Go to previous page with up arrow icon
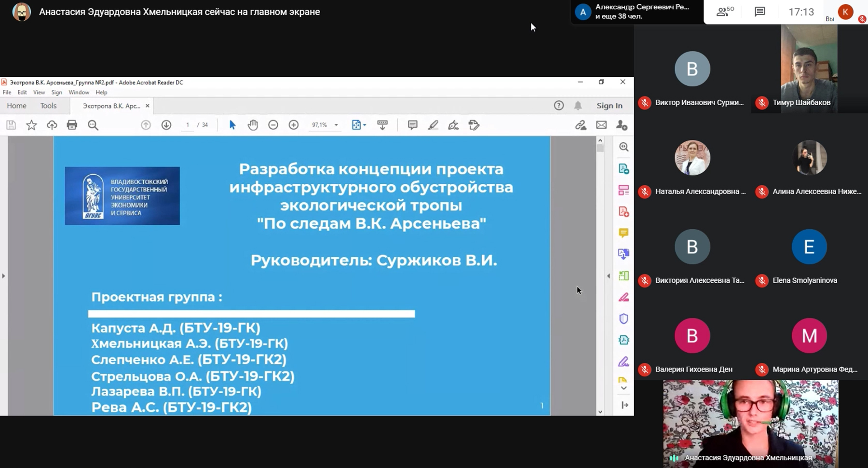 tap(146, 125)
